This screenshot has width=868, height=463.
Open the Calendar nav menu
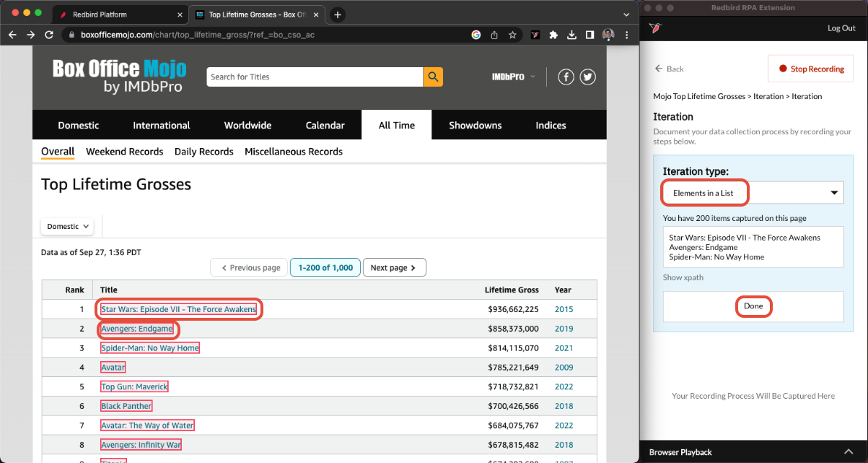(x=325, y=125)
